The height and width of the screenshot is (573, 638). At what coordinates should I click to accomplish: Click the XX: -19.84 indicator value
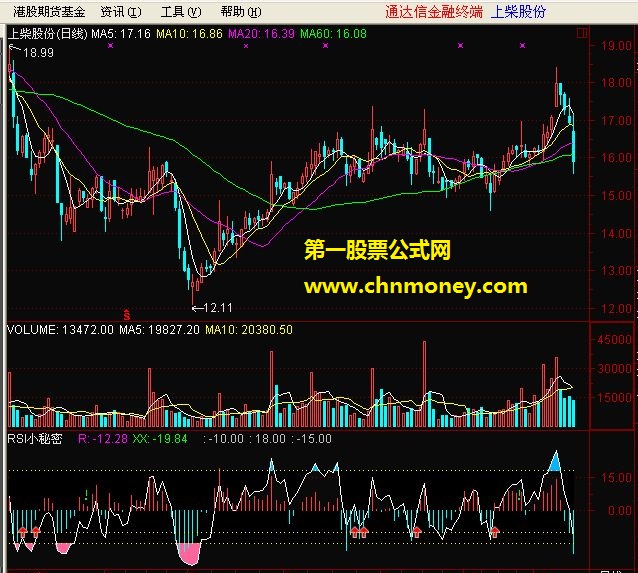[x=160, y=439]
